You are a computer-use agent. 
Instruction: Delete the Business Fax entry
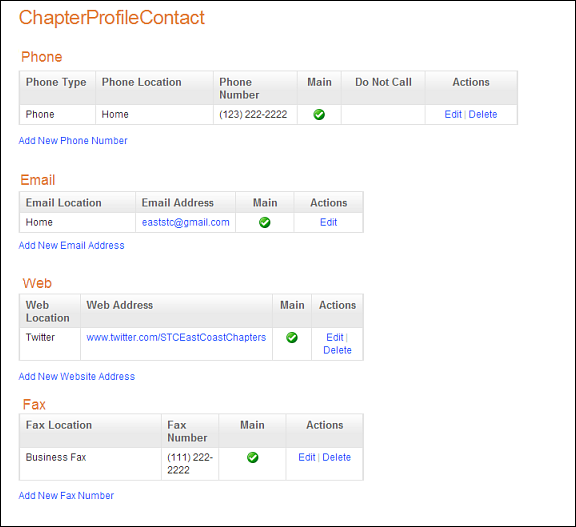click(336, 457)
